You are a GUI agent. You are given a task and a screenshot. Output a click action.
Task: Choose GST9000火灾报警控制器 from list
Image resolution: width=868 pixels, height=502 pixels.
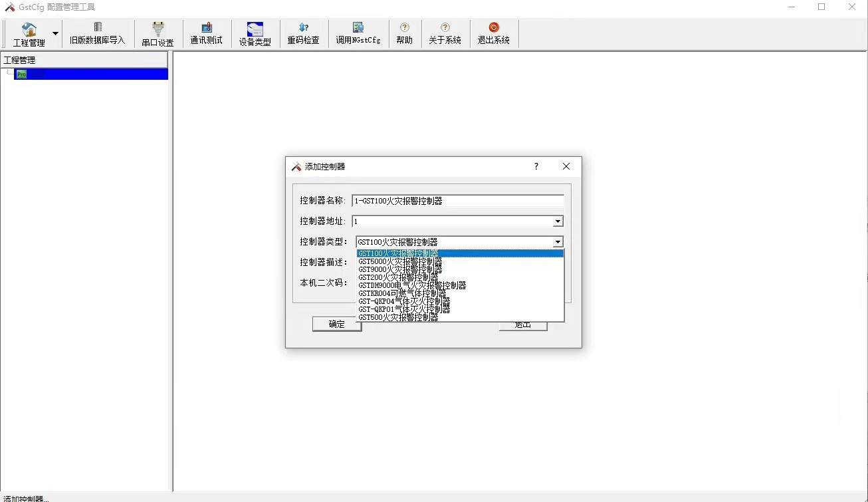[460, 269]
